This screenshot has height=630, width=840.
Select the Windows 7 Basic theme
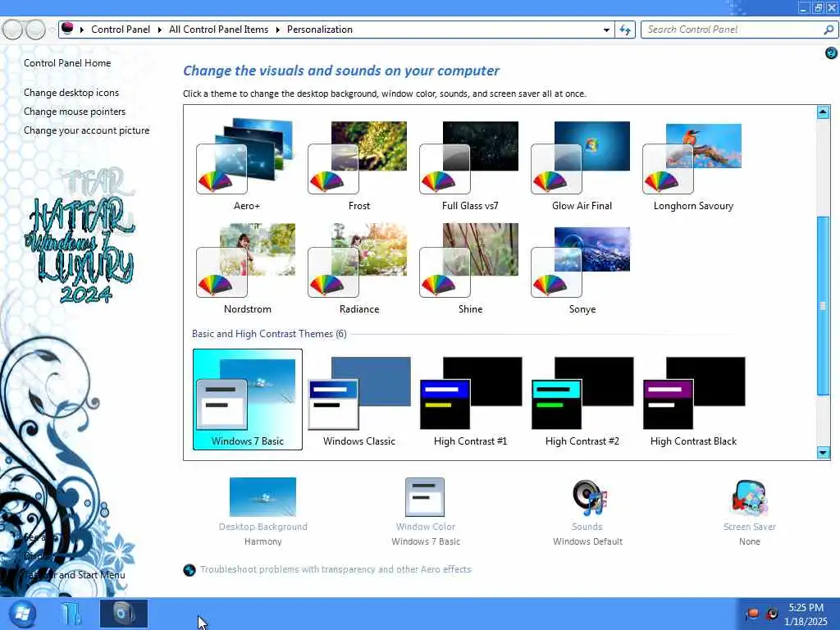[248, 399]
